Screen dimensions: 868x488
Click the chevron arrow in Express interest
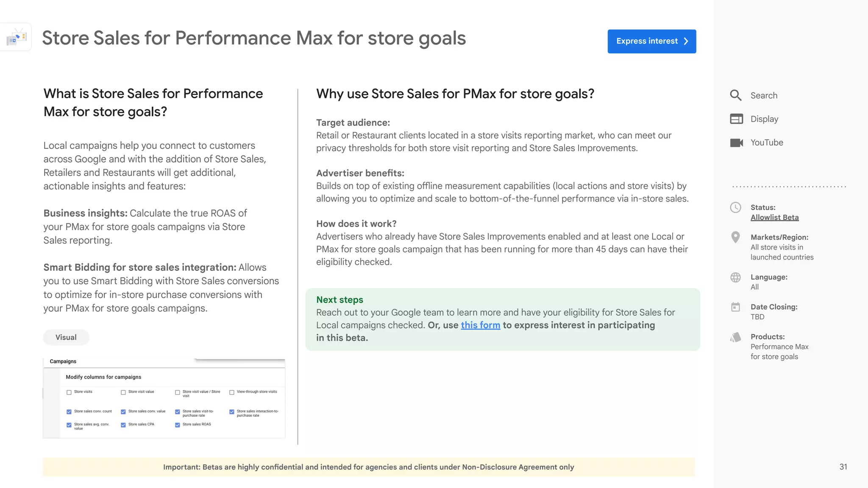[x=686, y=41]
